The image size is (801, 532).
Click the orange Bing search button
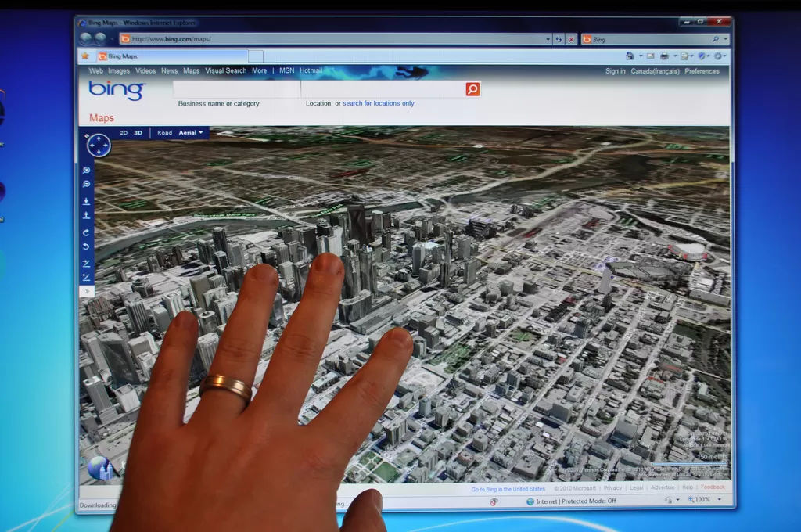point(472,89)
